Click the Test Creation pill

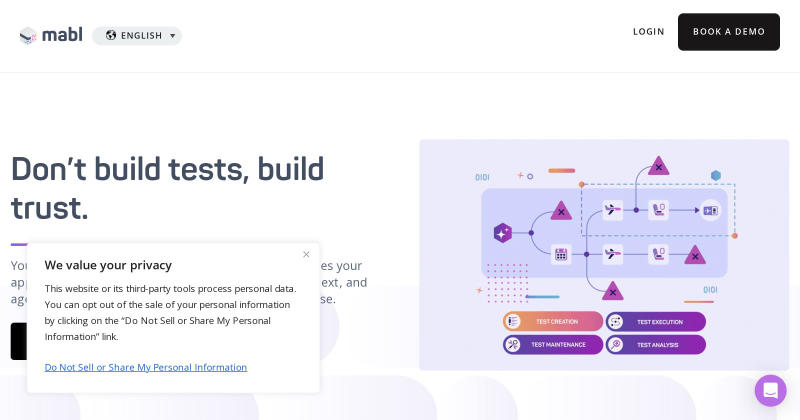click(x=553, y=322)
